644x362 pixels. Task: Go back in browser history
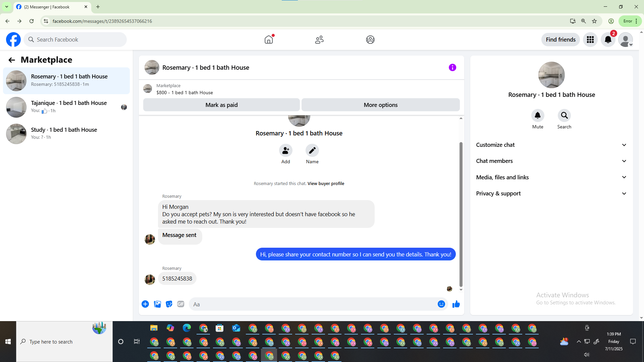pyautogui.click(x=7, y=21)
